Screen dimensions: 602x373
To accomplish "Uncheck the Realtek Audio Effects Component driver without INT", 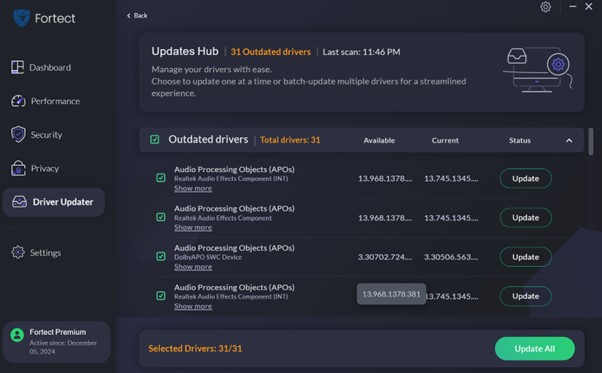I will click(161, 217).
